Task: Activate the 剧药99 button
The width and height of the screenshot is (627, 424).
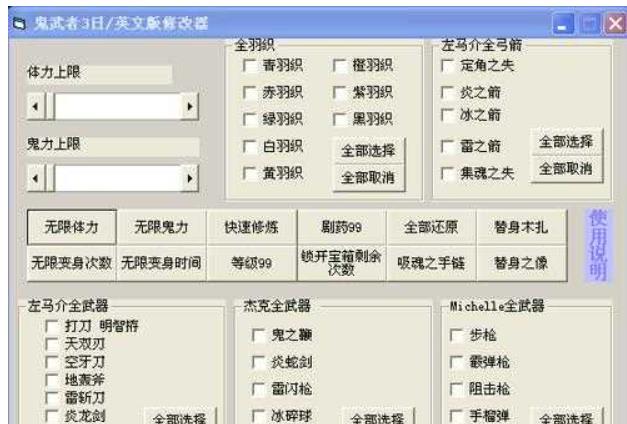Action: [x=341, y=227]
